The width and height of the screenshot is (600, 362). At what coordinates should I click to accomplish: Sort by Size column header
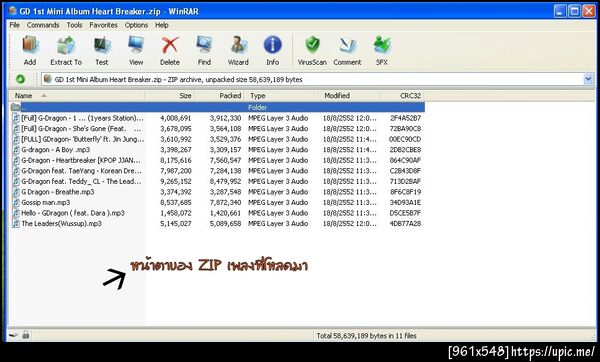[170, 96]
